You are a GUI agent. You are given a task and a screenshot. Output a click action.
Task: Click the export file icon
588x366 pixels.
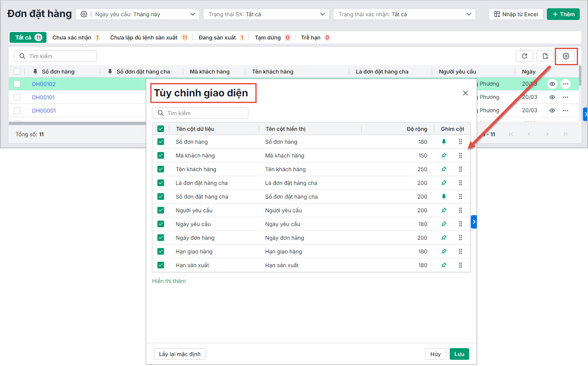(545, 56)
